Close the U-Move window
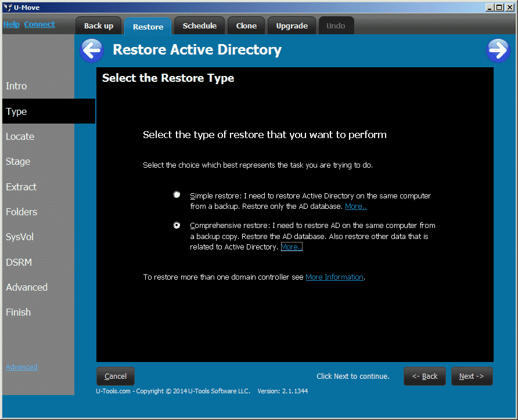 509,8
